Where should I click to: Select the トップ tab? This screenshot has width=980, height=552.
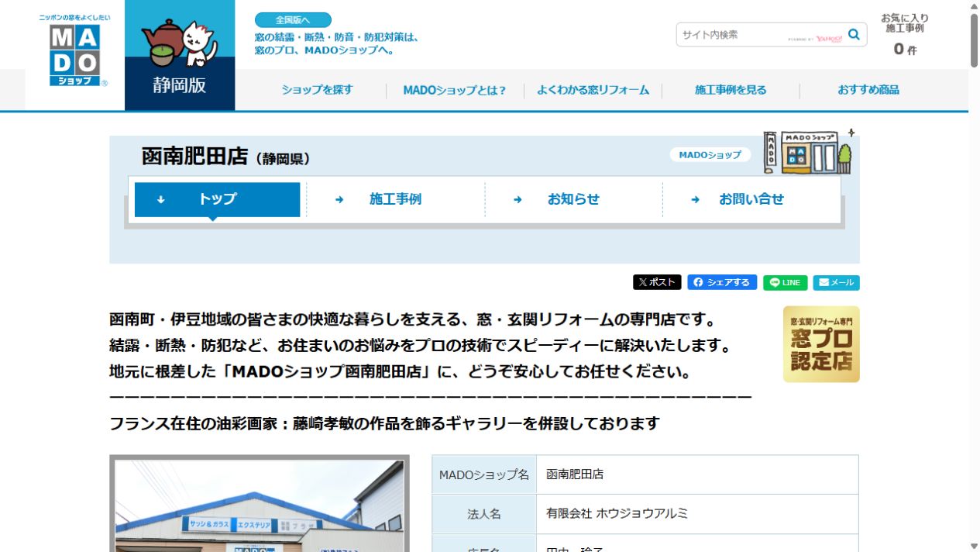point(217,199)
